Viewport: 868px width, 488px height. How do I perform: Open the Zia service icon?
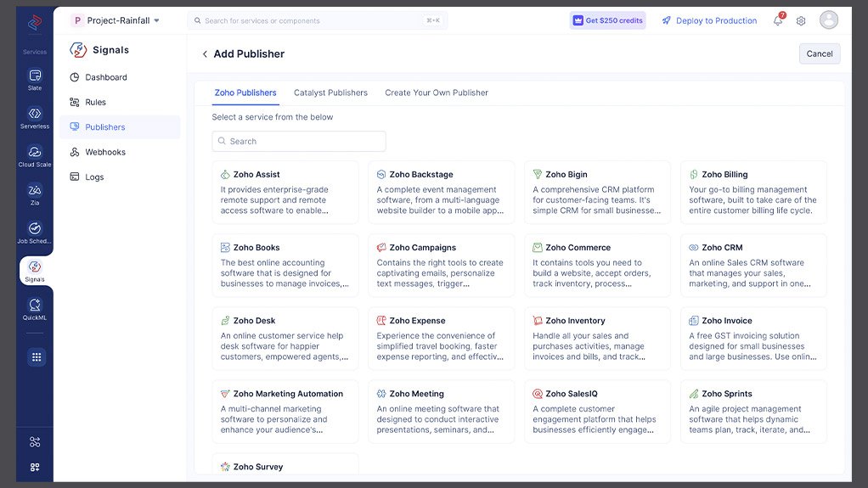coord(35,190)
